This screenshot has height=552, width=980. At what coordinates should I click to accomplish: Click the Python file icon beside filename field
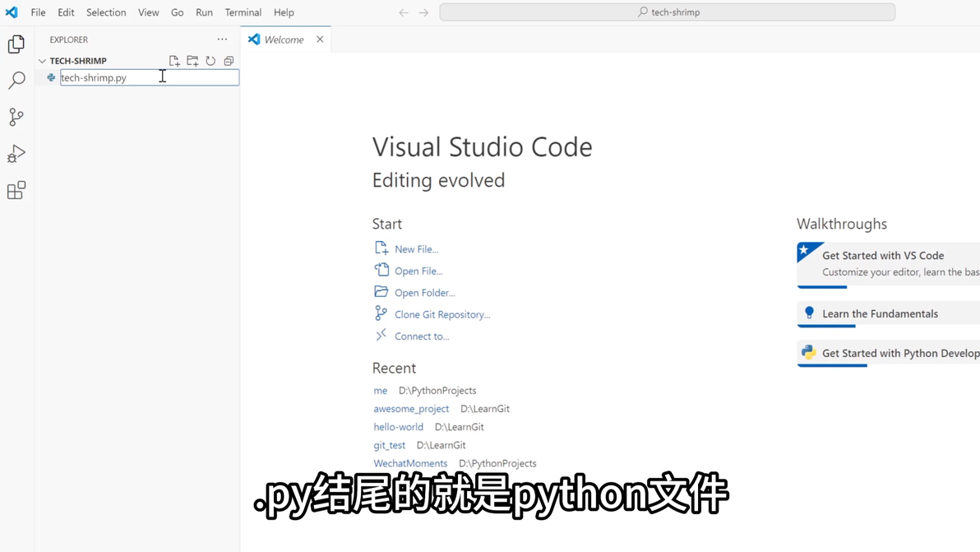point(51,77)
